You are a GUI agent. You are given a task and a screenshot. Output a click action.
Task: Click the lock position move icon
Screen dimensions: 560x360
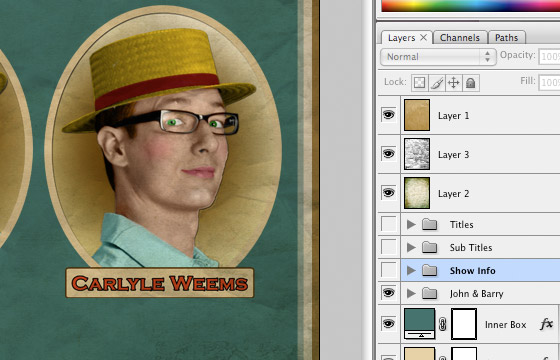(454, 83)
